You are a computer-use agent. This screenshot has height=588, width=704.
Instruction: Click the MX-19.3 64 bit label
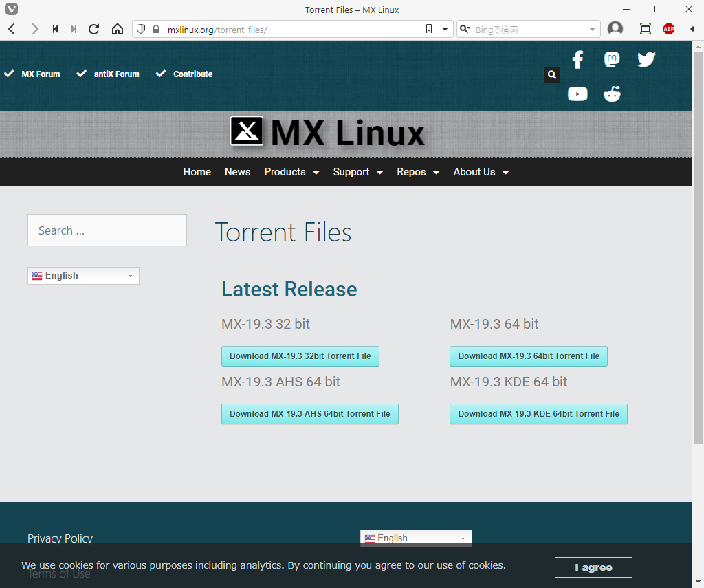coord(494,324)
